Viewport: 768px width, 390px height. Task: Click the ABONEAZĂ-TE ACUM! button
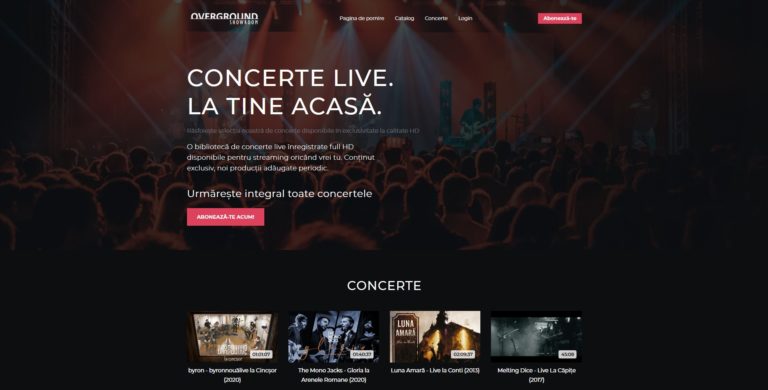[225, 217]
